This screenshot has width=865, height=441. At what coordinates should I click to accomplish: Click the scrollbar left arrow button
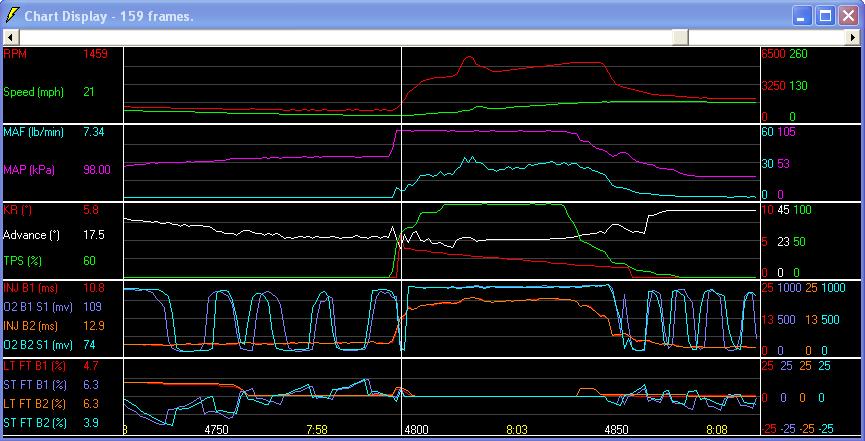(9, 36)
